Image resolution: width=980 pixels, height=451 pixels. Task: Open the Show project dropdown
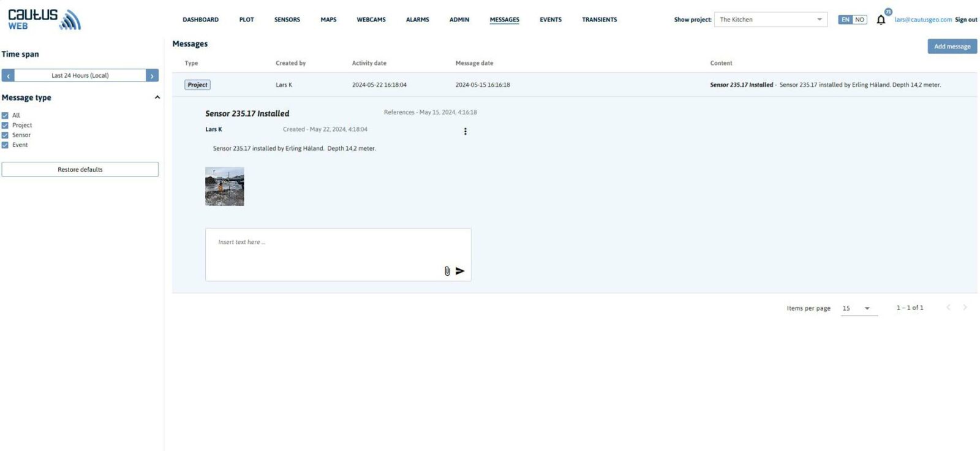pos(771,20)
